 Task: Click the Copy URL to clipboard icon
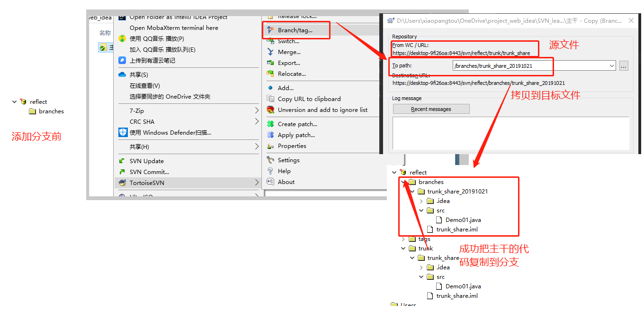(270, 99)
